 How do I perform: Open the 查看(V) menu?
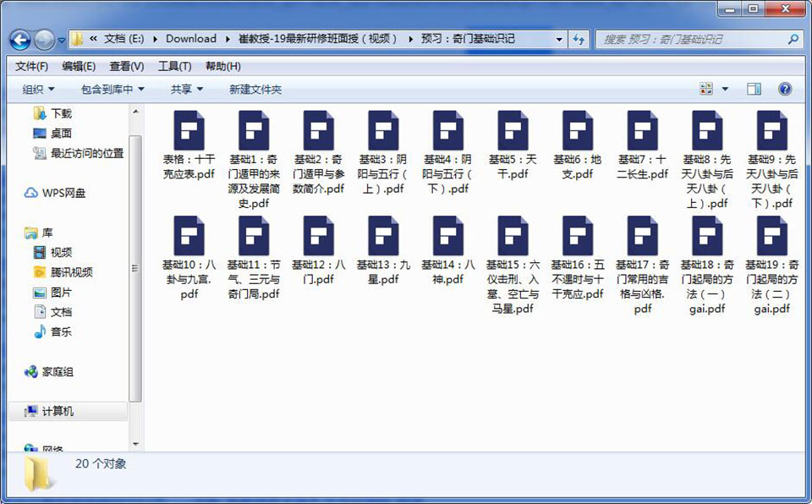126,66
